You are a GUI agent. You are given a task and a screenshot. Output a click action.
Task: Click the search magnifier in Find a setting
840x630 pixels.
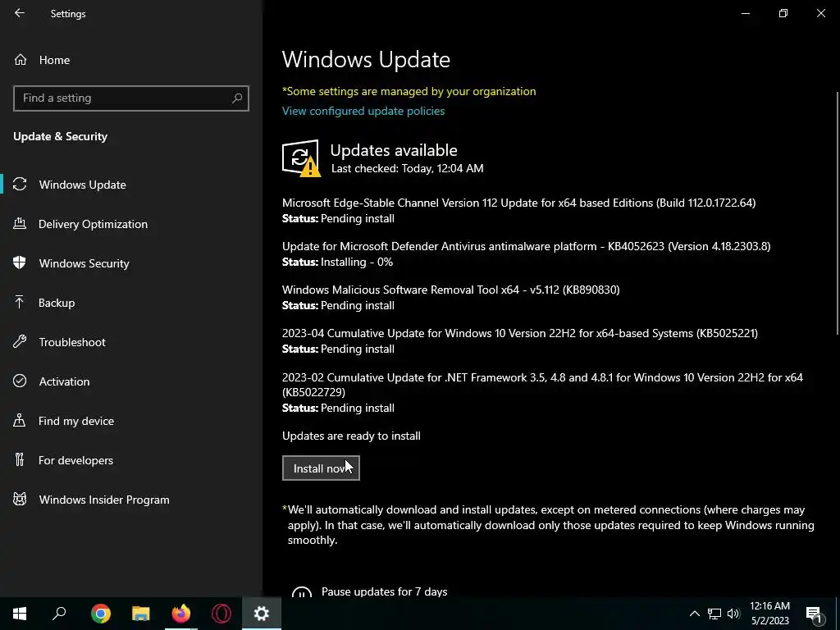237,98
